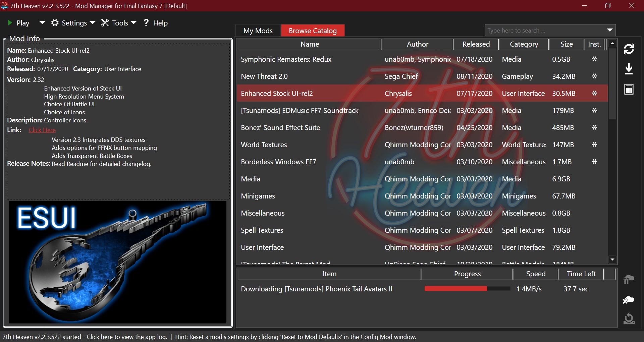Click the cancel download cloud icon
Screen dimensions: 644x342
click(x=629, y=299)
